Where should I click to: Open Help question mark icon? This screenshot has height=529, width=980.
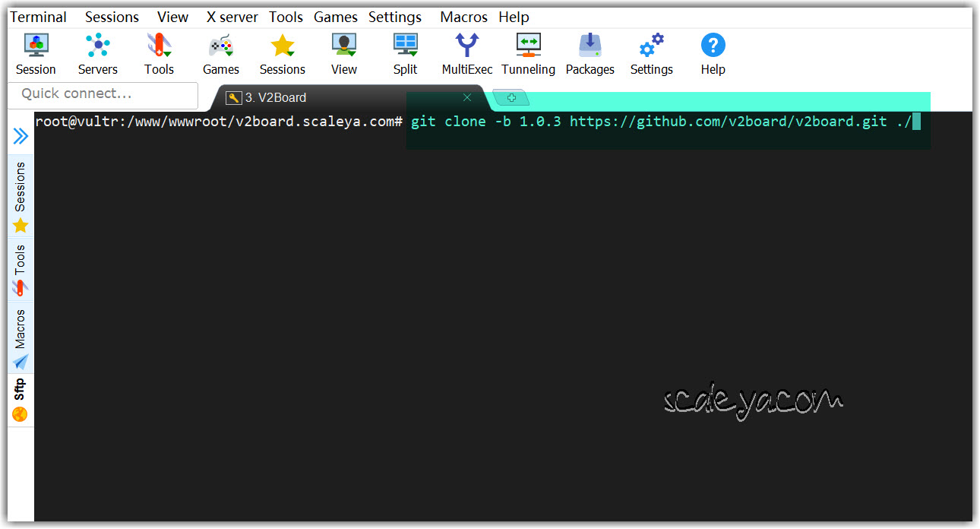click(x=713, y=46)
